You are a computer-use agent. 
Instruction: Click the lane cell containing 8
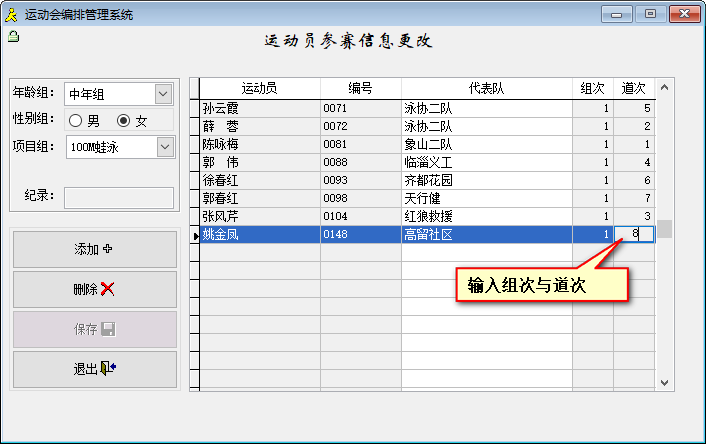pos(634,234)
